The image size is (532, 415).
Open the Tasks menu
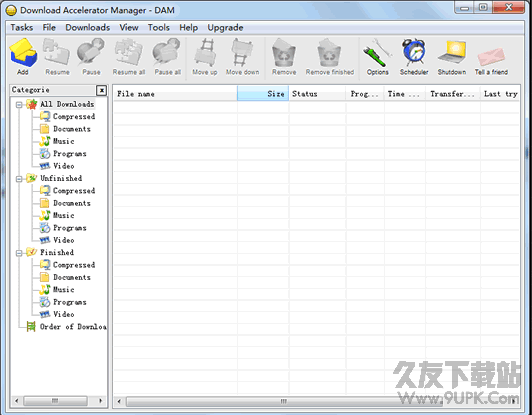[x=22, y=27]
